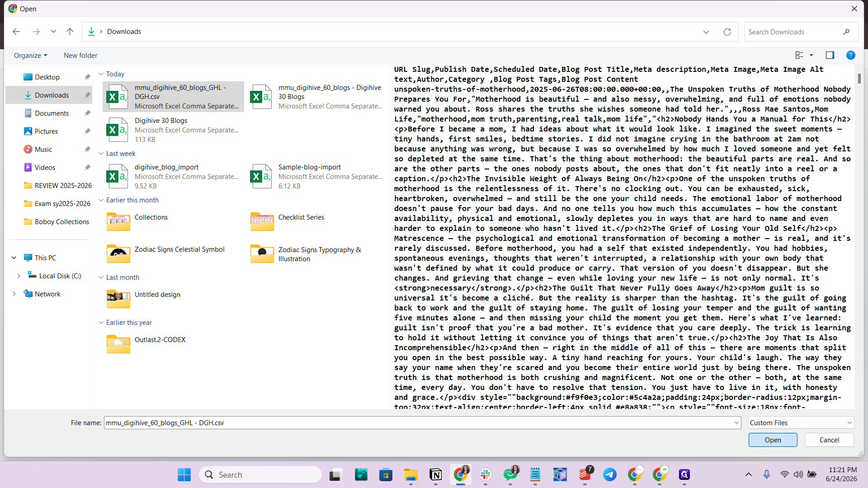Select the Outlast.2-CODEX folder

tap(174, 344)
